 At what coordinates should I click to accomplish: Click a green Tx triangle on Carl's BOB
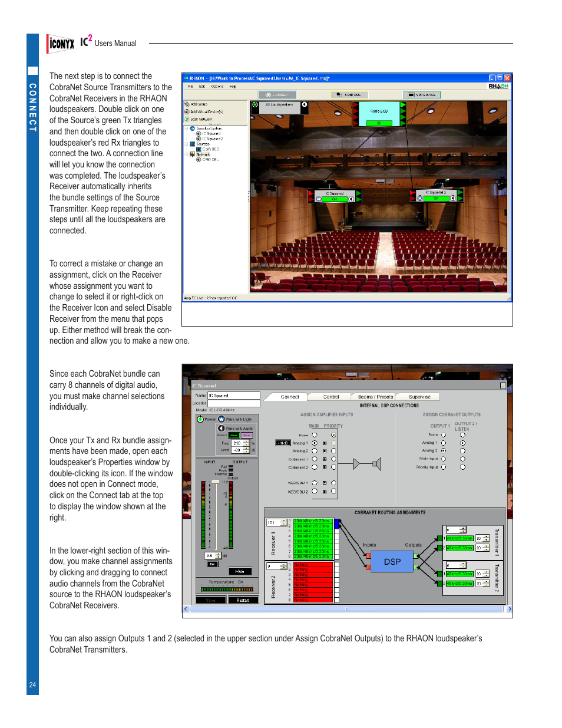(x=403, y=106)
